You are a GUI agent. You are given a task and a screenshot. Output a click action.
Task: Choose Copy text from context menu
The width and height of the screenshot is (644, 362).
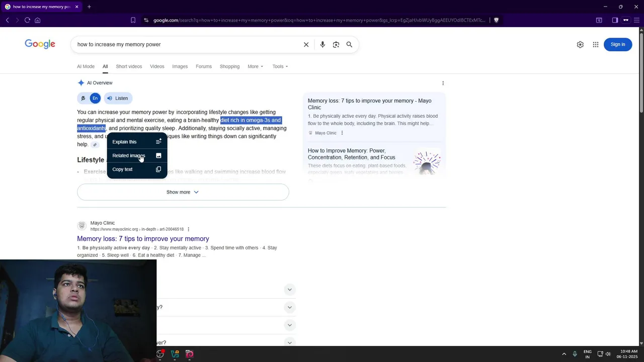[137, 169]
